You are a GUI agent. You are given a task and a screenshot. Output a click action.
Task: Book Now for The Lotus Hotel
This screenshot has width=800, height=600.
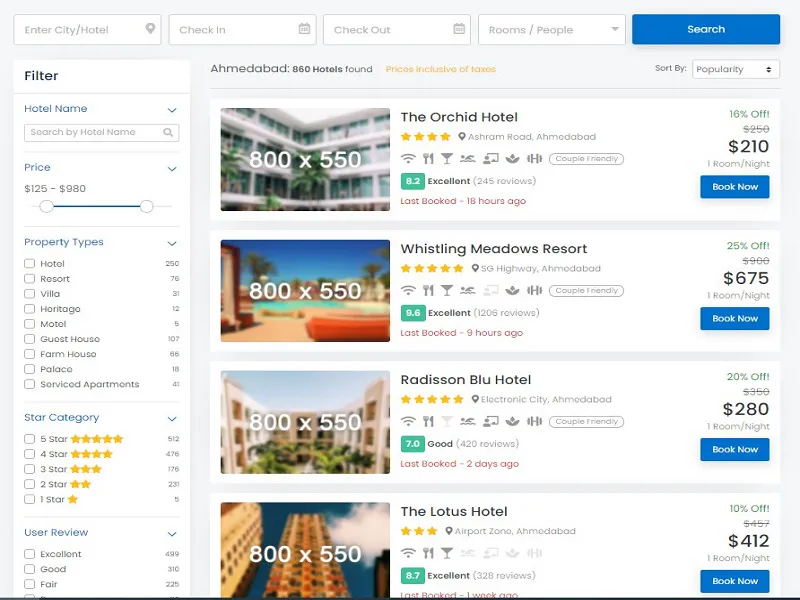(735, 581)
